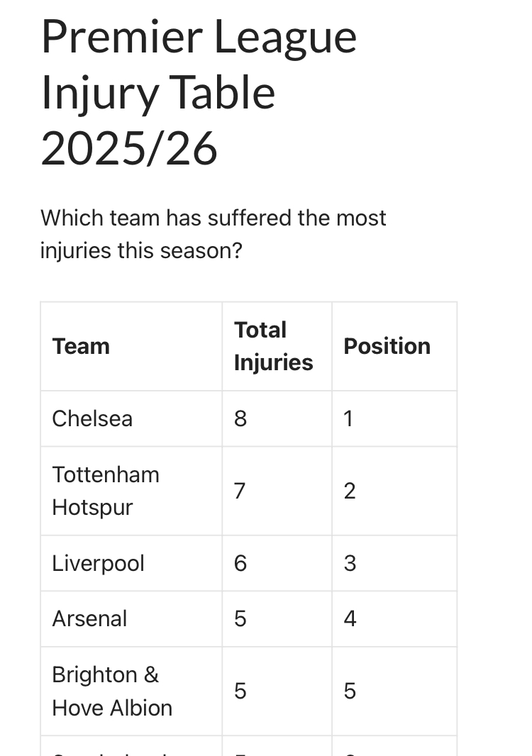This screenshot has width=532, height=756.
Task: Click Chelsea's total injuries value 8
Action: click(x=240, y=418)
